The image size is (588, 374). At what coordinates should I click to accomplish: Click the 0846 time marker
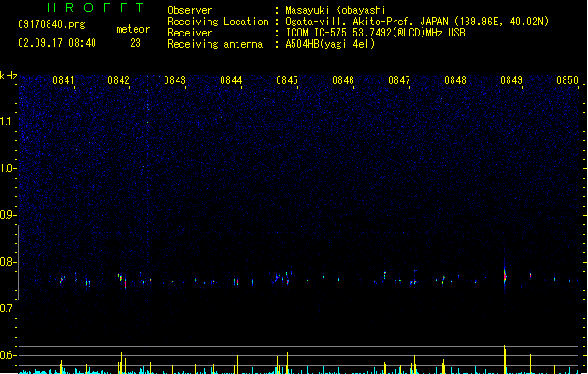tap(343, 80)
